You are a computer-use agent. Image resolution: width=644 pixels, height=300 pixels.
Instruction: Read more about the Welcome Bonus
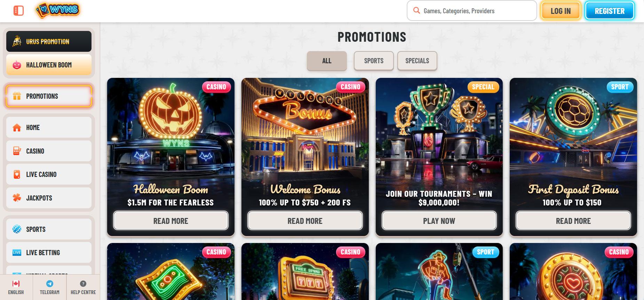305,221
